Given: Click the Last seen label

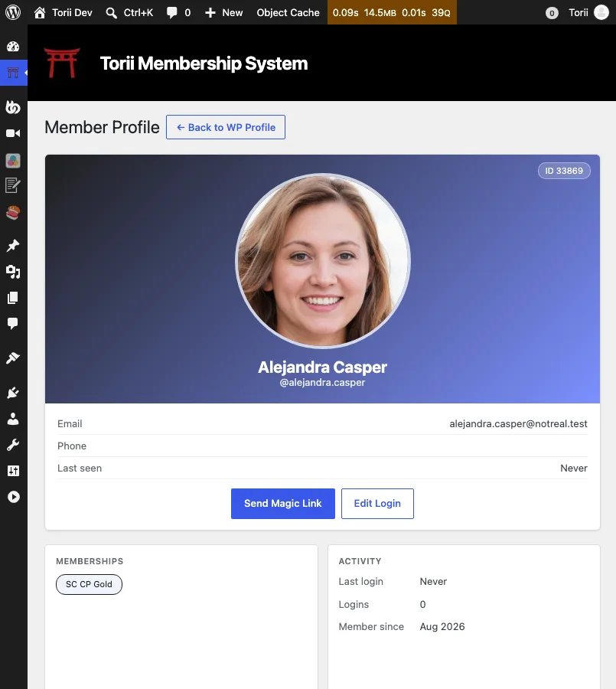Looking at the screenshot, I should 80,469.
